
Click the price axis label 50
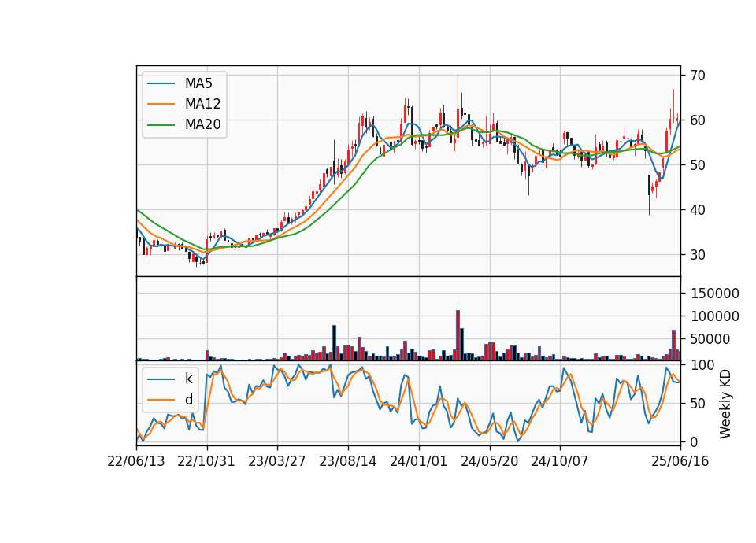698,164
